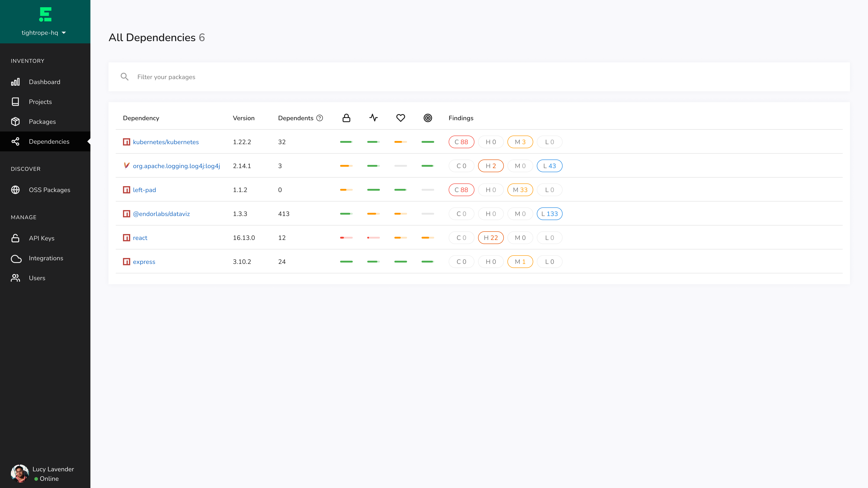Click the search magnifier icon
The height and width of the screenshot is (488, 868).
tap(124, 77)
